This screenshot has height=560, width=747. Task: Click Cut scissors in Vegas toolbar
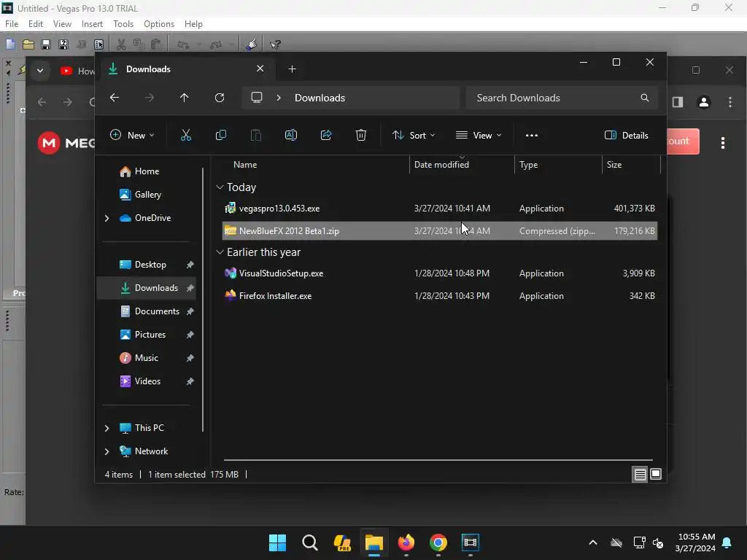click(x=121, y=44)
